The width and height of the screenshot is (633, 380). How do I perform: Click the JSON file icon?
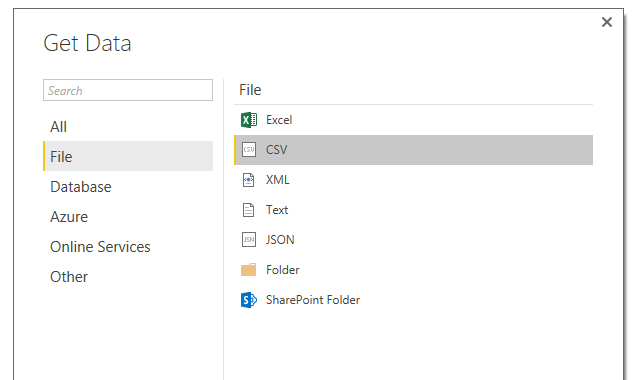[249, 240]
